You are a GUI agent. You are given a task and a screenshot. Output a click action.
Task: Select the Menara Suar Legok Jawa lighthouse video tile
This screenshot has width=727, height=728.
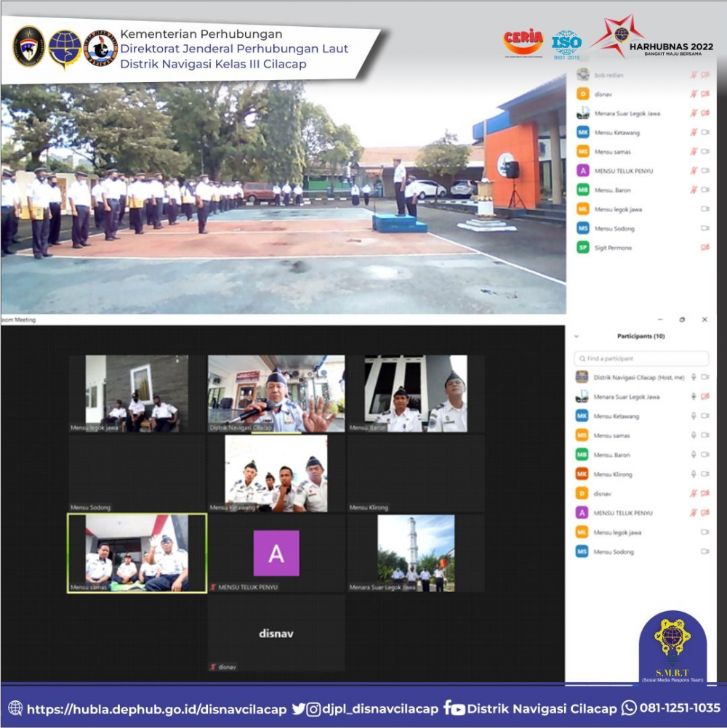pyautogui.click(x=416, y=553)
